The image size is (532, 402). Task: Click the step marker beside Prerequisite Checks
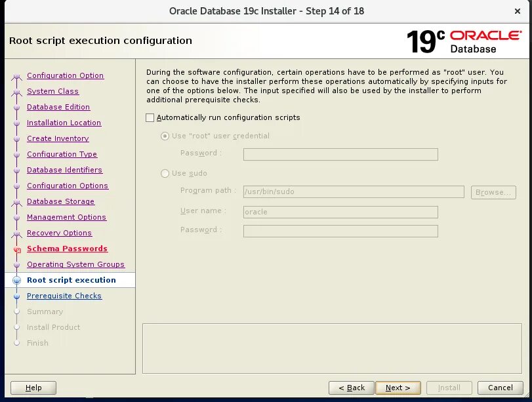click(16, 296)
